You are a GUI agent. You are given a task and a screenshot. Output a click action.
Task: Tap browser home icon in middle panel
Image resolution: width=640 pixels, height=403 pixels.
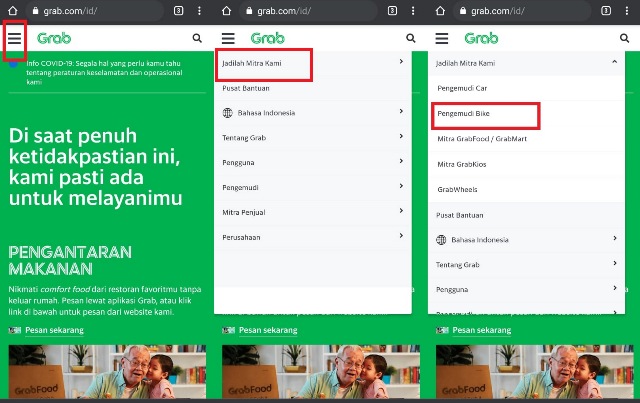point(227,11)
